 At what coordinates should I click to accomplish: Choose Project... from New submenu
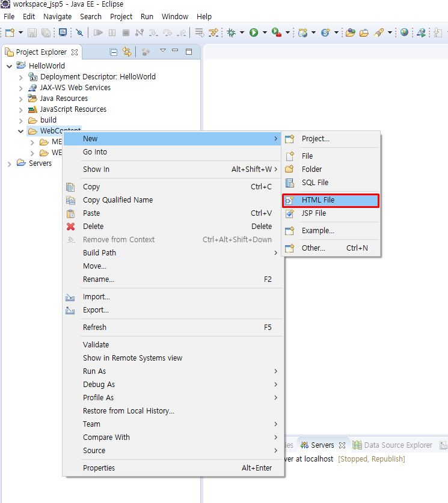[x=331, y=139]
